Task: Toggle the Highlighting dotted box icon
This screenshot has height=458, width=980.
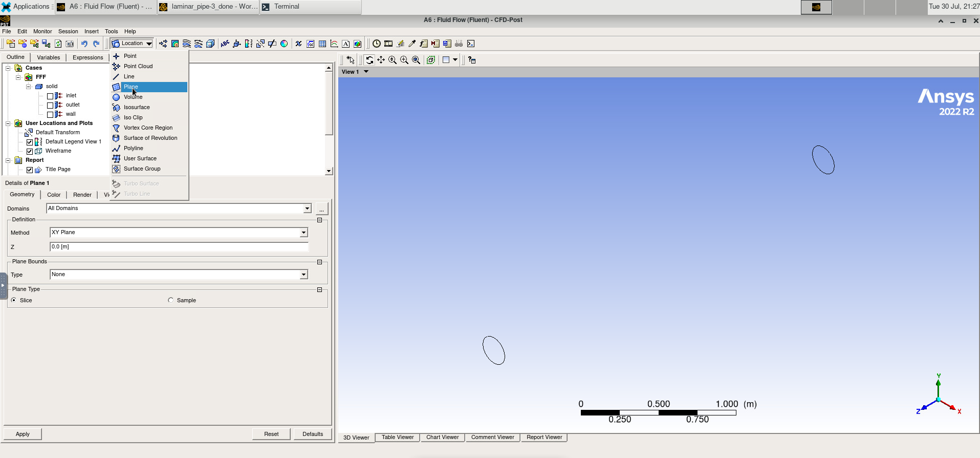Action: (x=431, y=60)
